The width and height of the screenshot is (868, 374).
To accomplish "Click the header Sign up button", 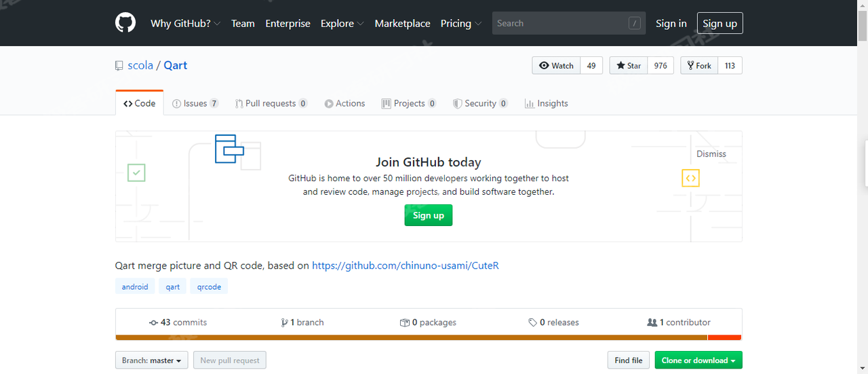I will coord(719,23).
